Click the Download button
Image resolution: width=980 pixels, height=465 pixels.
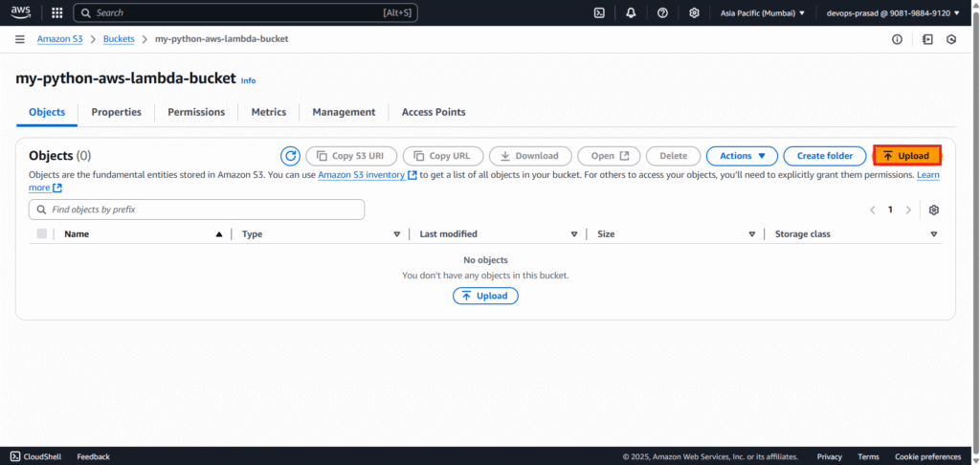click(530, 156)
